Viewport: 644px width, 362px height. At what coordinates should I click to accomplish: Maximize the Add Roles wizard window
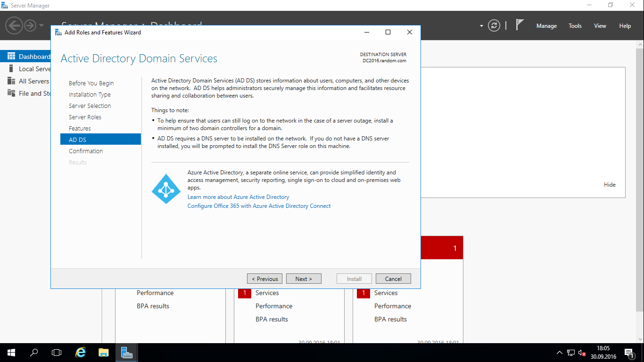(388, 33)
